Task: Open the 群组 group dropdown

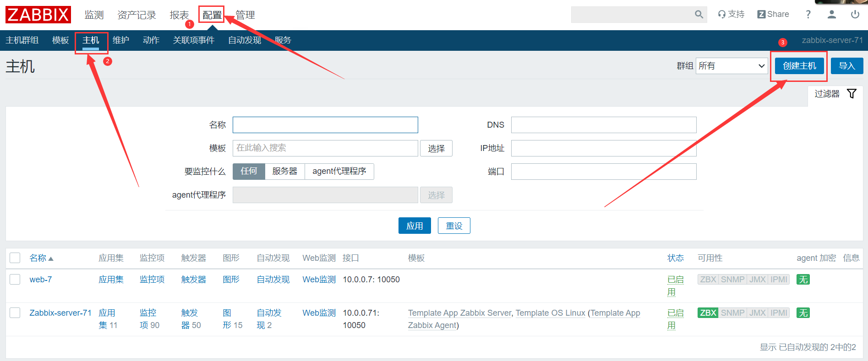Action: [732, 66]
